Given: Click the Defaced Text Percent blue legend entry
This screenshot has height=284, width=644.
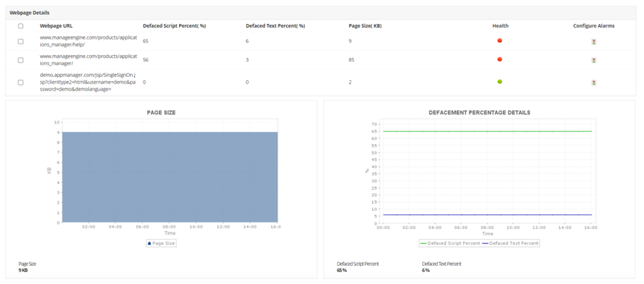Looking at the screenshot, I should point(509,243).
